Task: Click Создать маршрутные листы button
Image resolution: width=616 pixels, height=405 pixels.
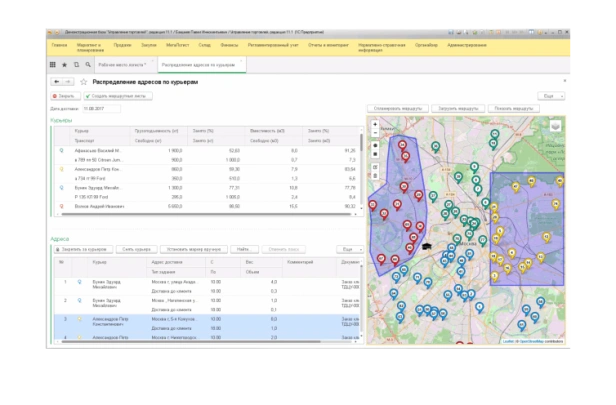Action: coord(115,95)
